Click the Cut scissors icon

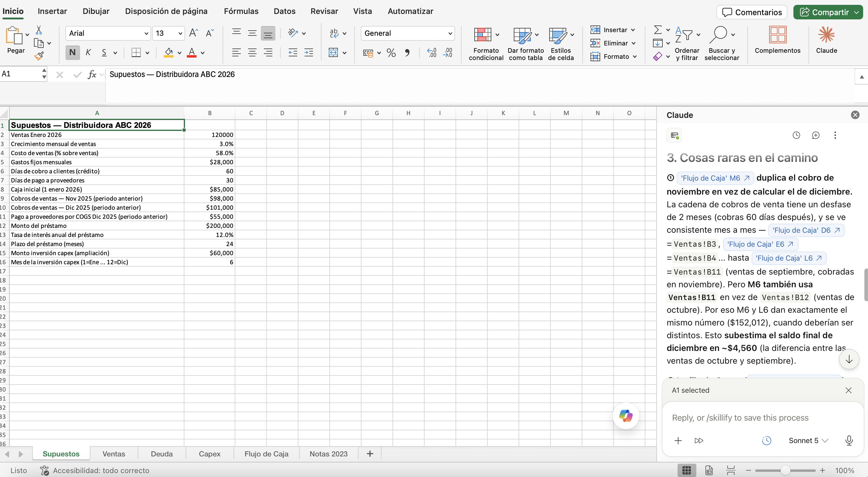pos(39,30)
